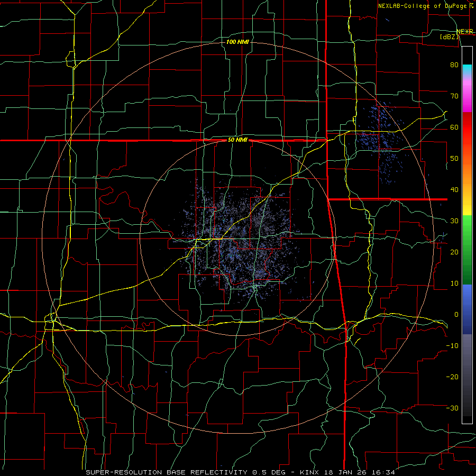The image size is (476, 476).
Task: Click the 50 dBZ scale value
Action: 454,159
